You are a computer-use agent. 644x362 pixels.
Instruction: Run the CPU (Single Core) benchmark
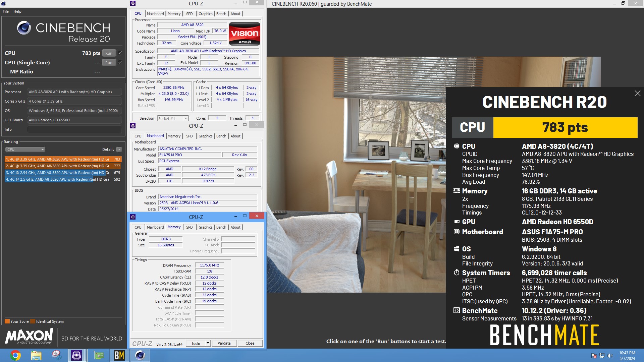click(109, 62)
